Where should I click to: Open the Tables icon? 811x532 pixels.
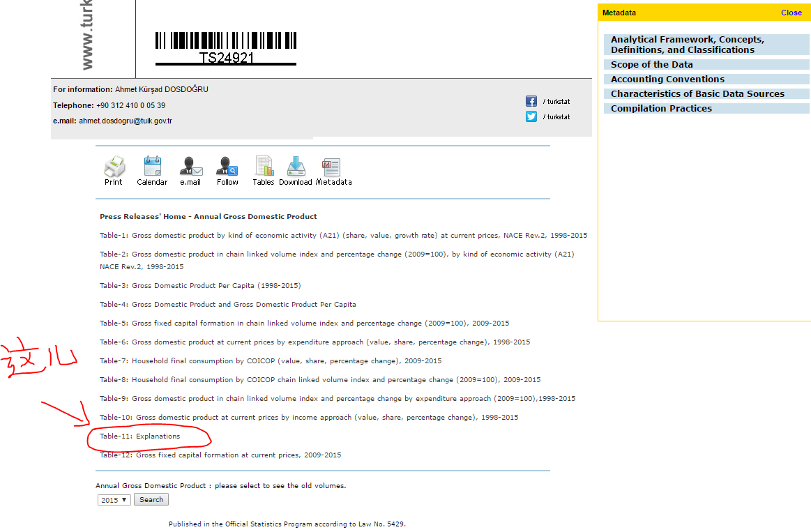[x=264, y=167]
